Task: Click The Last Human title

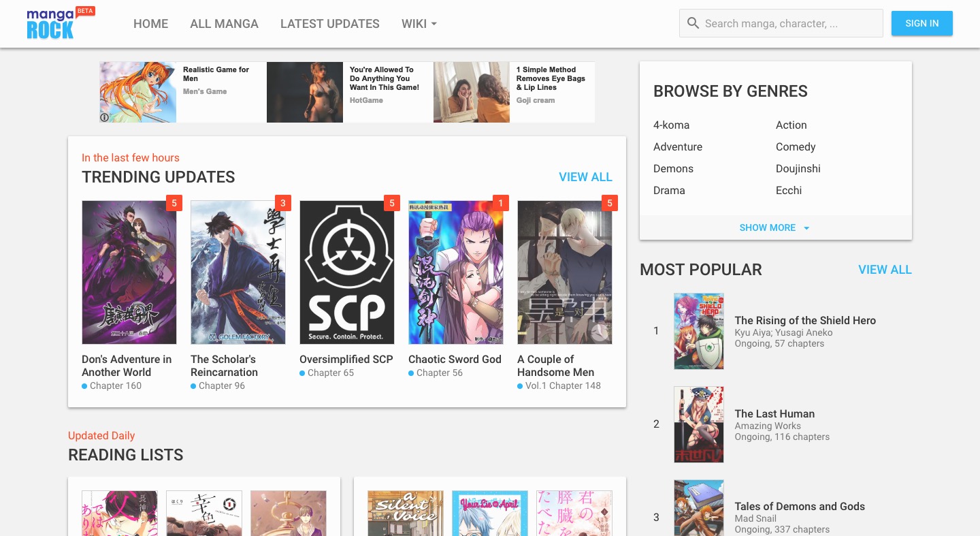Action: [x=774, y=413]
